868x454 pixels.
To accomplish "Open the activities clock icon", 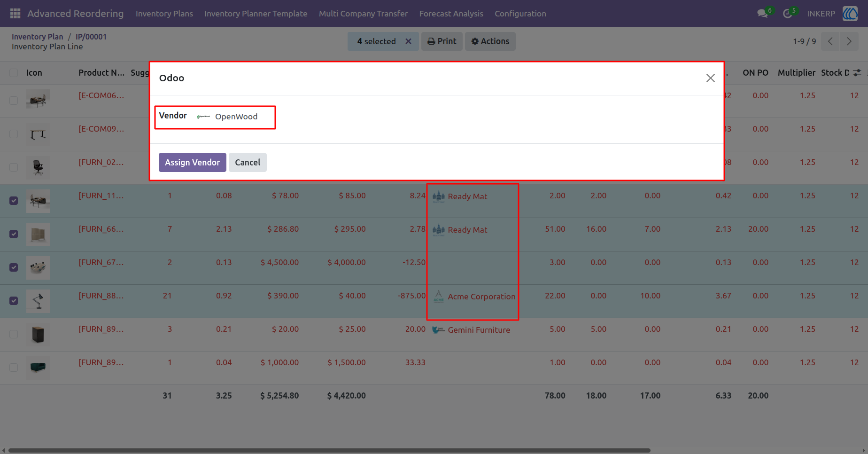I will point(788,14).
